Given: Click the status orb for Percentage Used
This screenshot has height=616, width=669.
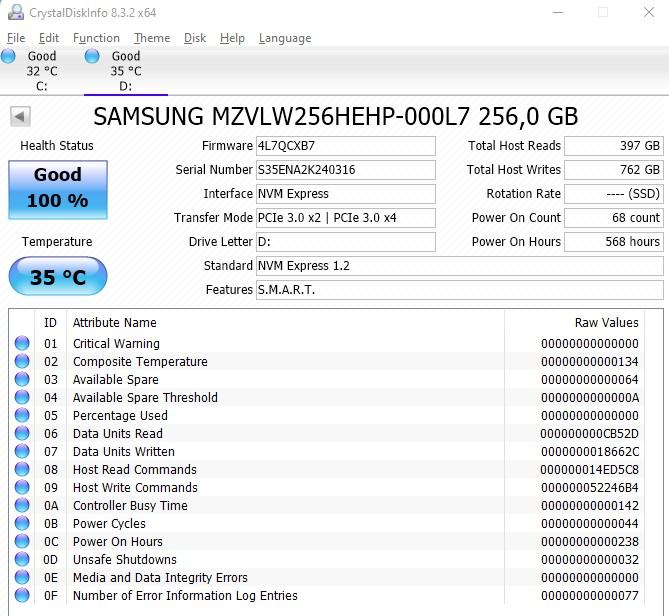Looking at the screenshot, I should (22, 415).
